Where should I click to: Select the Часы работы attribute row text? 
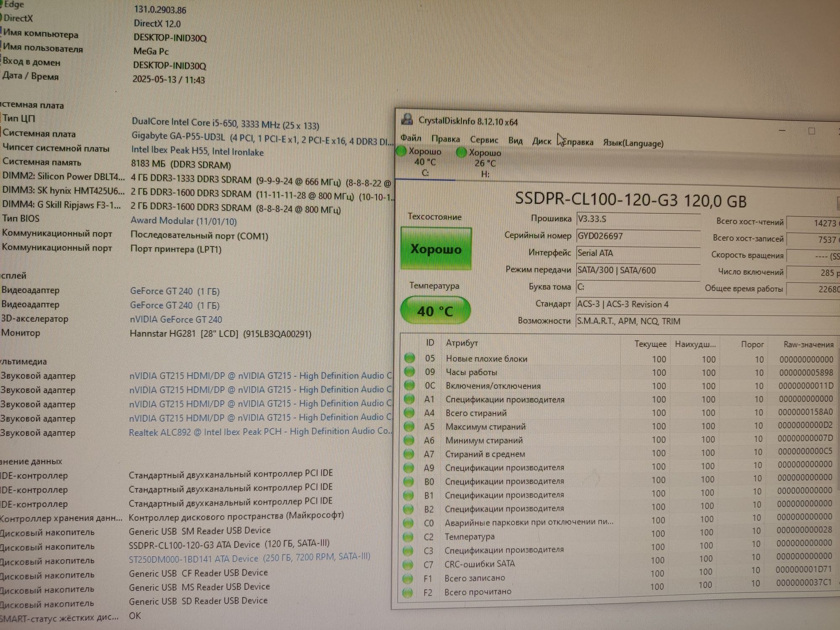[x=471, y=372]
